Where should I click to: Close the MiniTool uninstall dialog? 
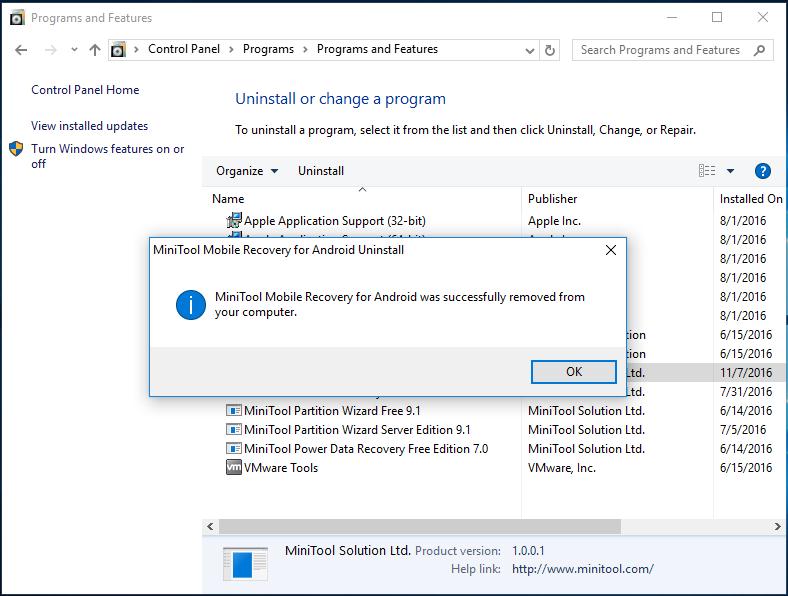[x=611, y=250]
